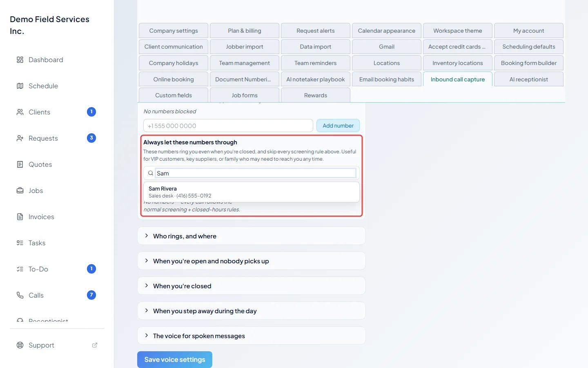Viewport: 588px width, 368px height.
Task: Click the Invoices file icon
Action: [x=20, y=217]
